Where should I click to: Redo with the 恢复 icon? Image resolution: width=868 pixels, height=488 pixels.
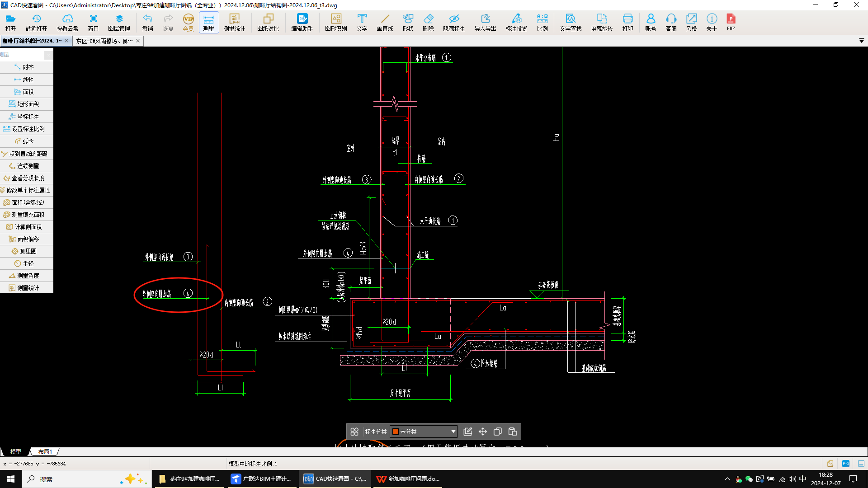tap(168, 22)
